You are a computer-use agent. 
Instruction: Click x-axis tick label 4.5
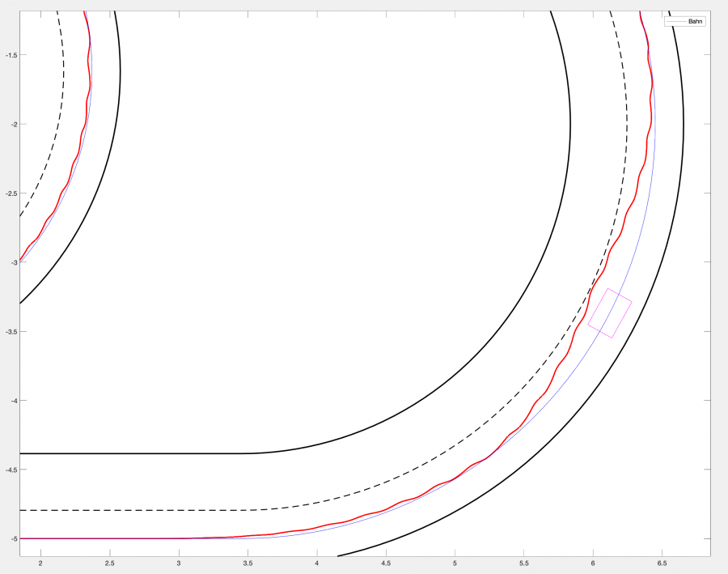point(386,563)
